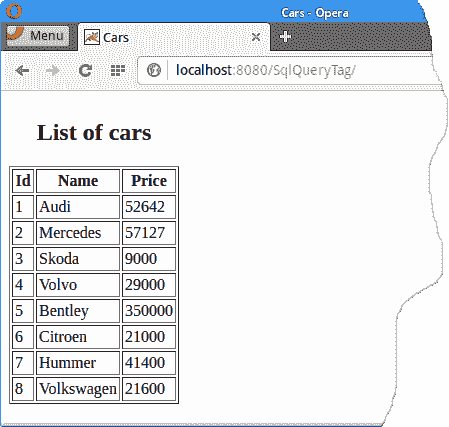Select the 21000 price cell
The image size is (449, 427).
pos(149,337)
